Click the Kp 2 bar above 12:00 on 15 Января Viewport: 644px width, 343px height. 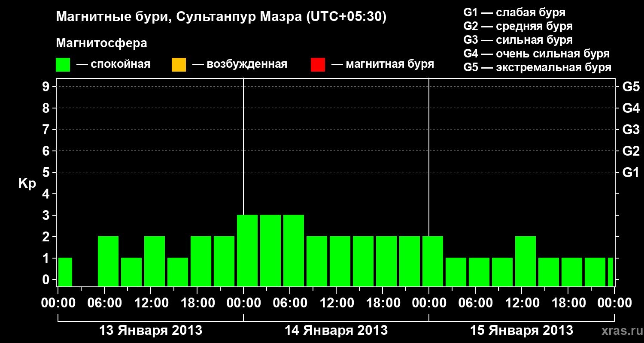(x=526, y=261)
